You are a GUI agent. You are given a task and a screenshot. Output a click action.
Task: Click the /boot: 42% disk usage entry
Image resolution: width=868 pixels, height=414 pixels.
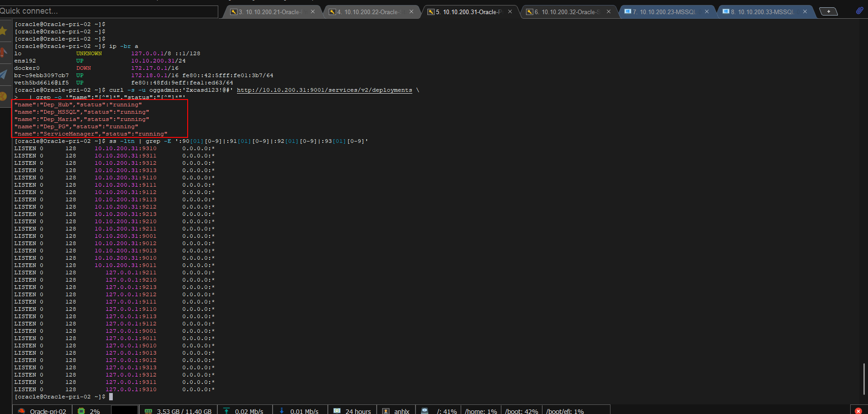tap(521, 411)
